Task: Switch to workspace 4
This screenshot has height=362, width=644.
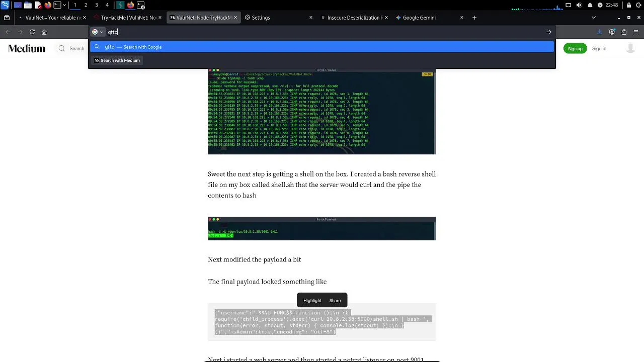Action: point(107,5)
